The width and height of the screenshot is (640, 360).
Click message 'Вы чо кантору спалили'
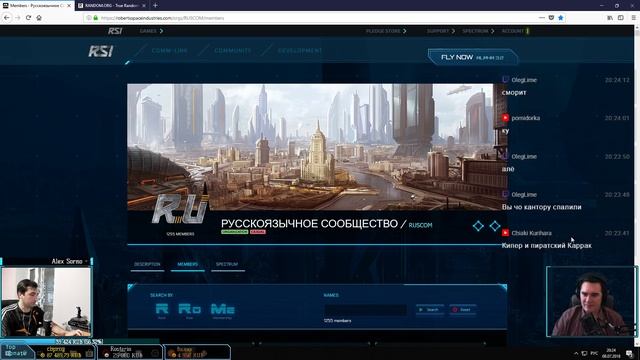pyautogui.click(x=542, y=207)
